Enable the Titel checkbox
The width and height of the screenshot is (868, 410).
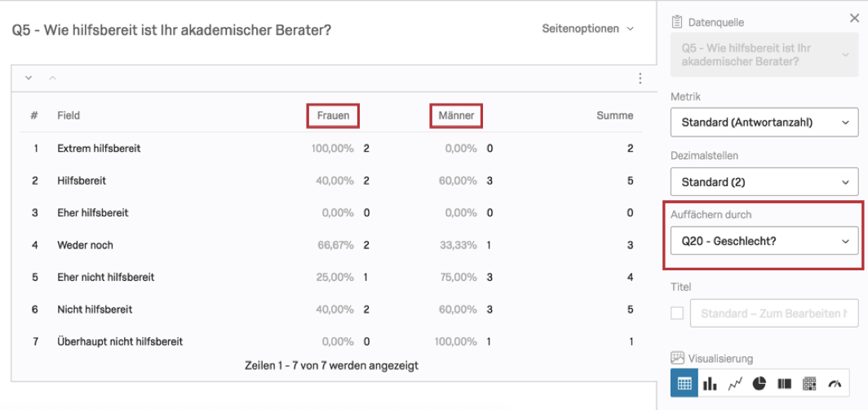[677, 314]
